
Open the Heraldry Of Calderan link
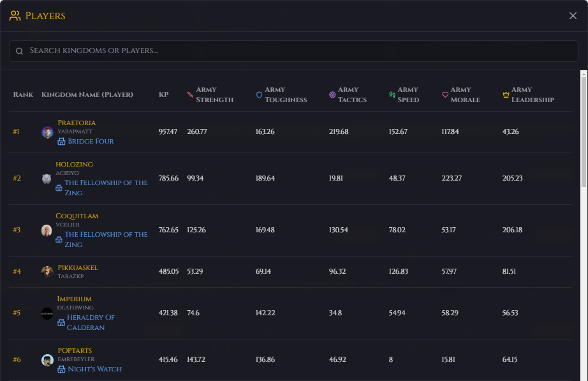click(91, 322)
